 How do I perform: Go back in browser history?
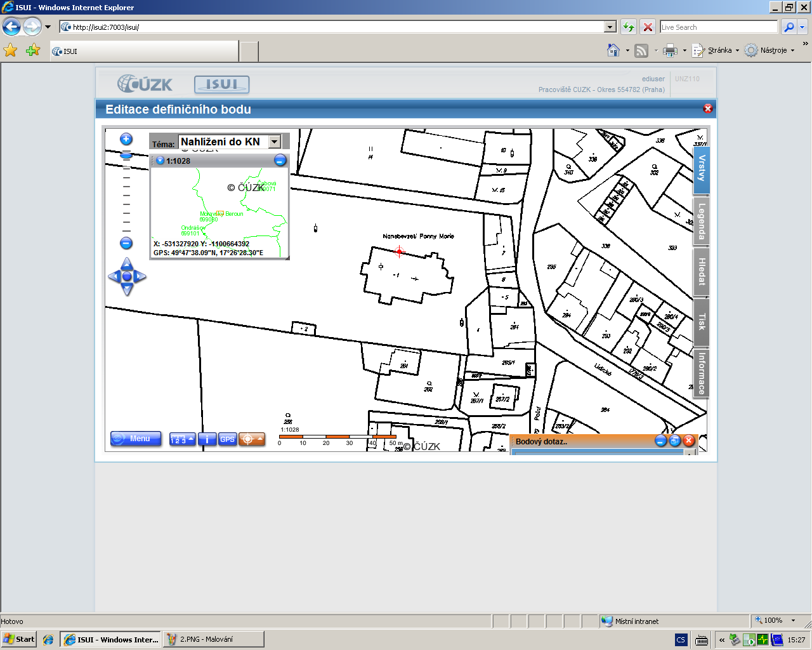[x=11, y=27]
